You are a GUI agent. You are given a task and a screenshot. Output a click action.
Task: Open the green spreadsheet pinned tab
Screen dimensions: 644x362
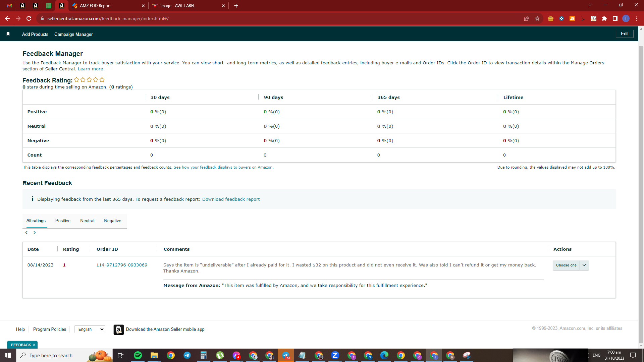(49, 6)
